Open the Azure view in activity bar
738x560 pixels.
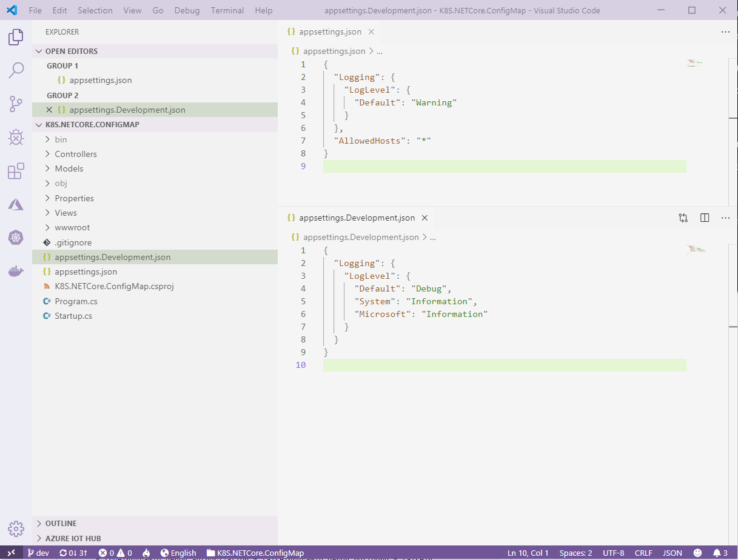(16, 204)
